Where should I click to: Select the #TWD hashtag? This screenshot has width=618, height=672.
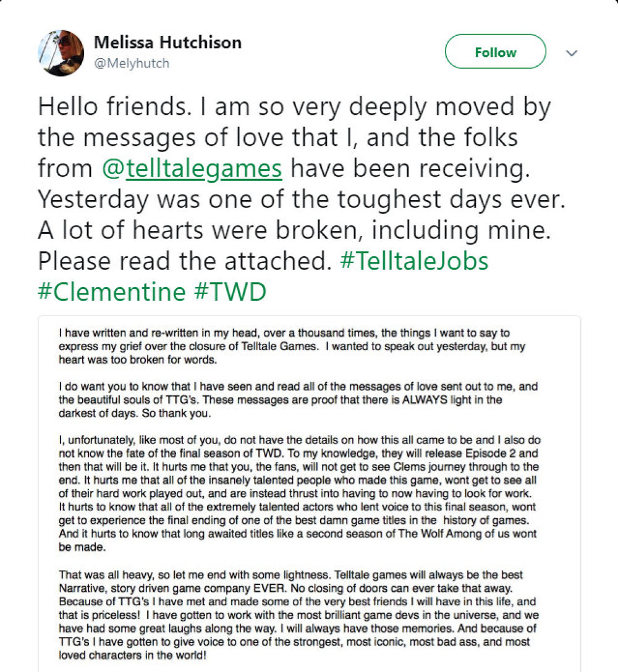coord(230,292)
